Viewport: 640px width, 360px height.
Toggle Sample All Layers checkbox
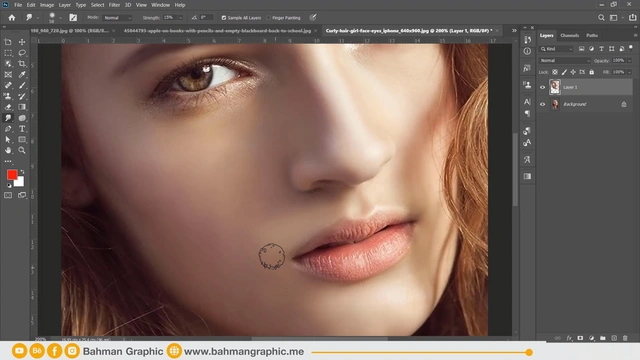[224, 18]
